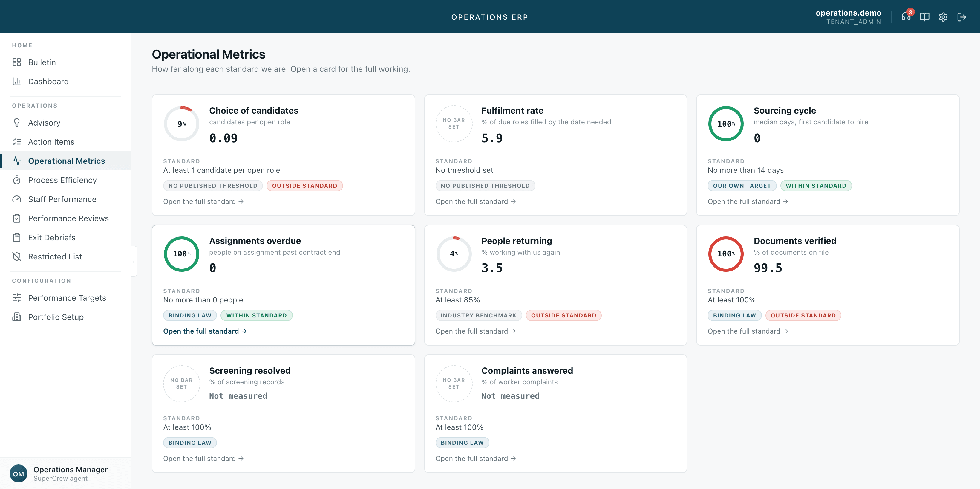Click the Dashboard bar chart icon
This screenshot has height=489, width=980.
click(x=16, y=81)
